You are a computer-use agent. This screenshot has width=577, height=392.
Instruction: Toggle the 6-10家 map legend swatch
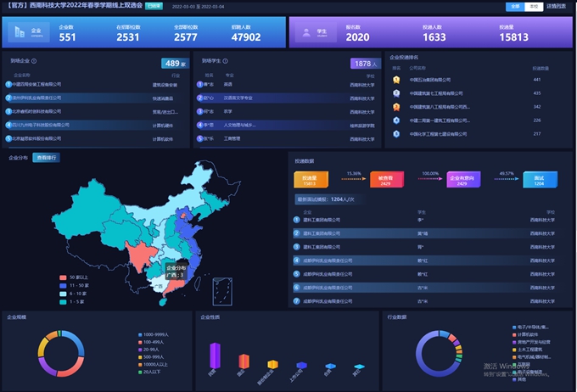tap(63, 294)
